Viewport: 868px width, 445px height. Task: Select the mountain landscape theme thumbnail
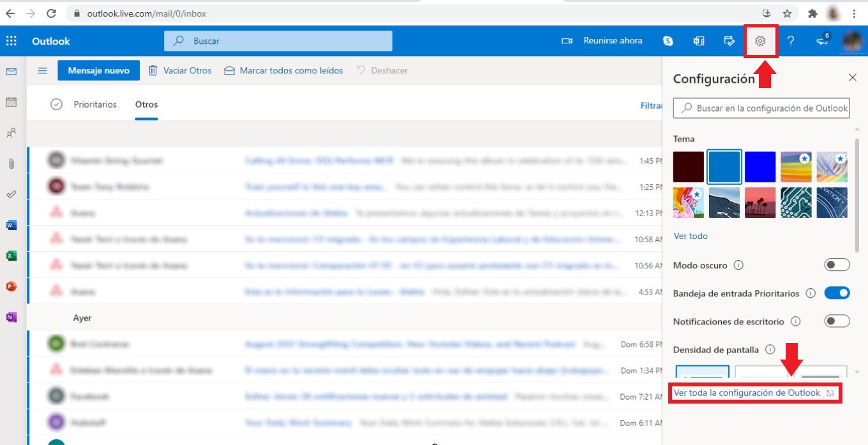pos(724,203)
